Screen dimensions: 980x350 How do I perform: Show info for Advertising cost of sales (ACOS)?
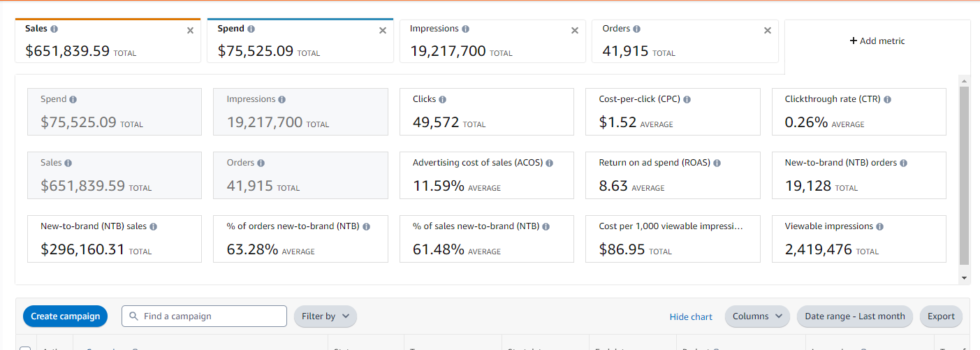tap(549, 163)
